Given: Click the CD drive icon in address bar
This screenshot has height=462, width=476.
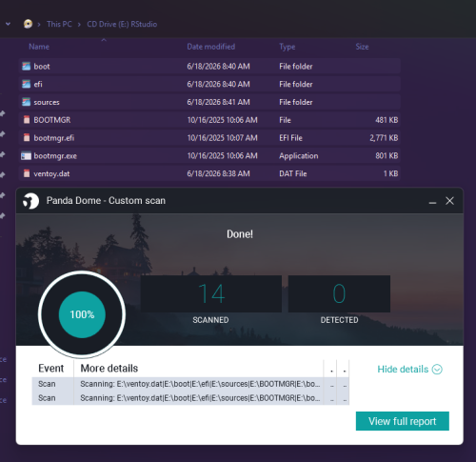Looking at the screenshot, I should 28,24.
